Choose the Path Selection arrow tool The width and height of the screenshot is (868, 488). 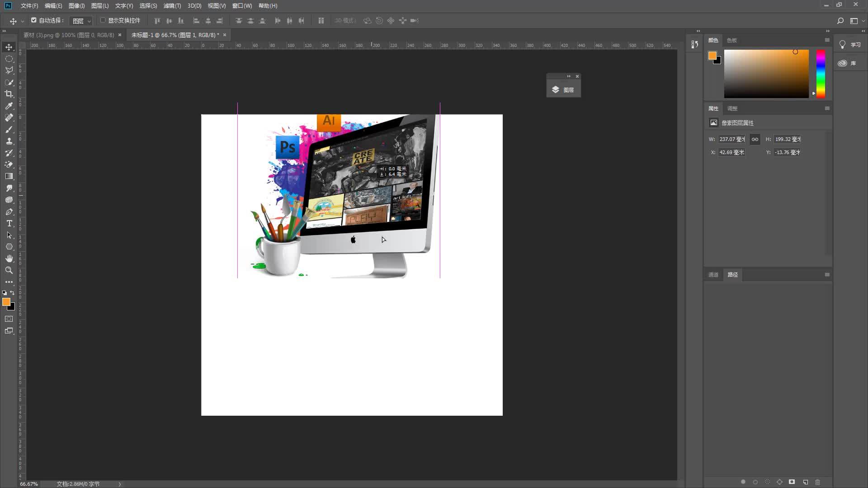9,235
